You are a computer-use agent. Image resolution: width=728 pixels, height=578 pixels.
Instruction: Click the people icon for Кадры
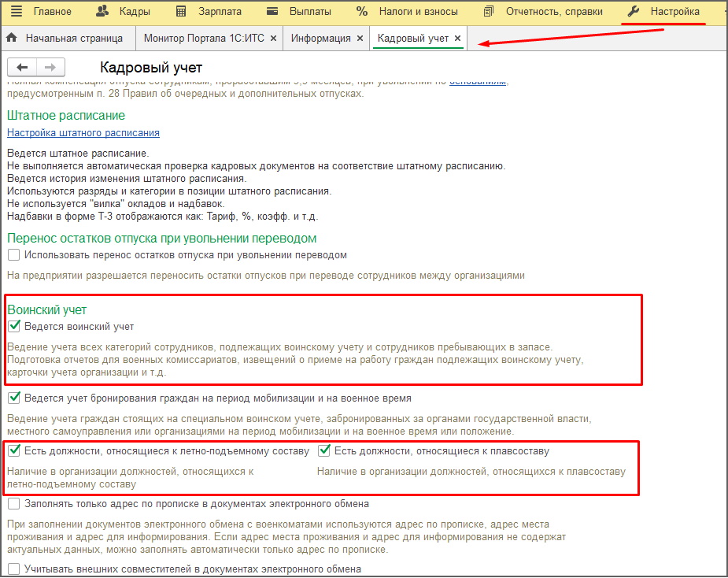[x=102, y=12]
